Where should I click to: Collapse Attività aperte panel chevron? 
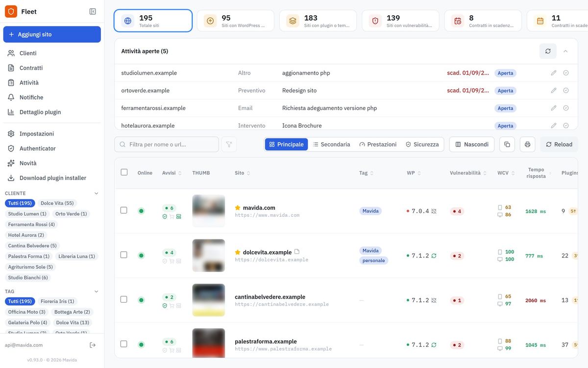(565, 51)
